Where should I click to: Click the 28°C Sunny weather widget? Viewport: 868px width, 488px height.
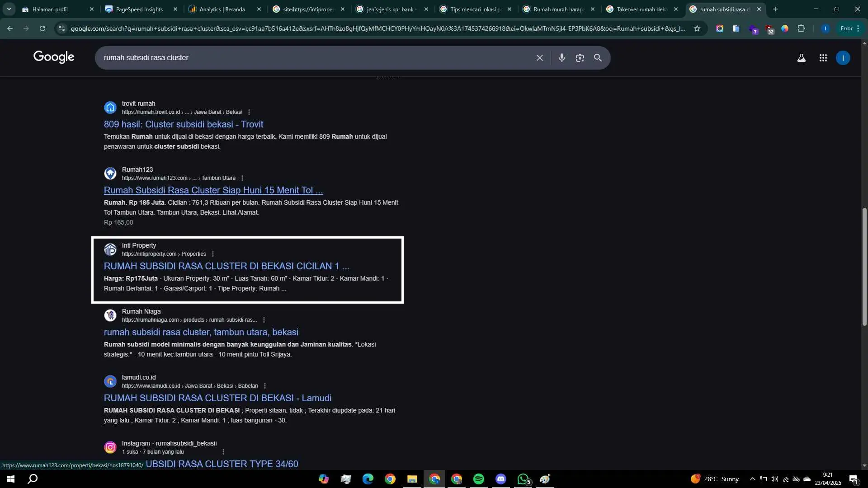[715, 479]
